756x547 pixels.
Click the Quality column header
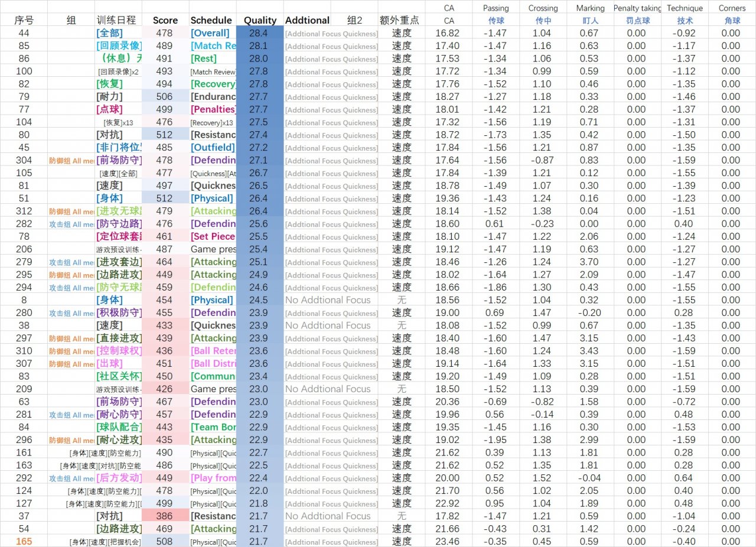260,20
